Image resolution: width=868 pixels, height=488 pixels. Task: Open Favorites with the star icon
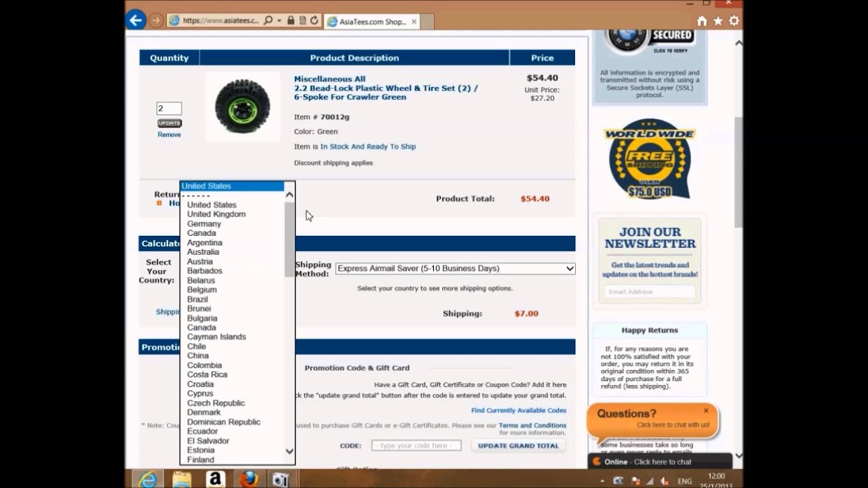717,21
